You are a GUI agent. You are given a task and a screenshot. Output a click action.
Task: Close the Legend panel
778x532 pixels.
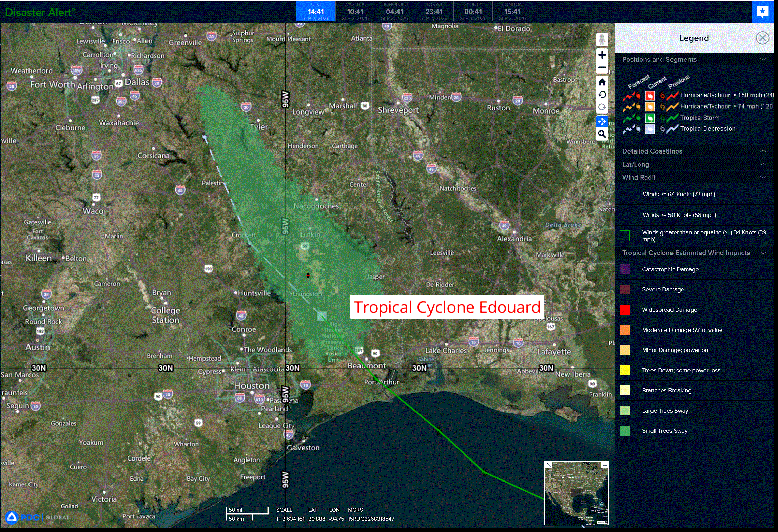(x=762, y=38)
